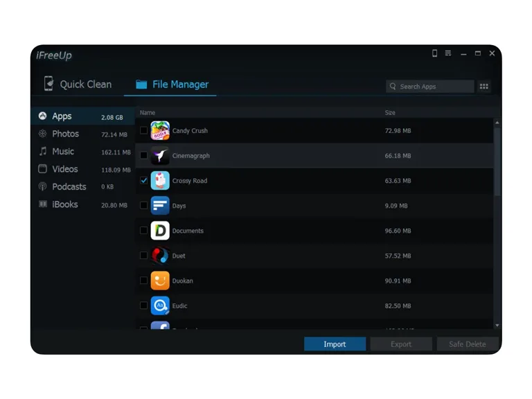Click the Quick Clean phone icon

(x=49, y=83)
